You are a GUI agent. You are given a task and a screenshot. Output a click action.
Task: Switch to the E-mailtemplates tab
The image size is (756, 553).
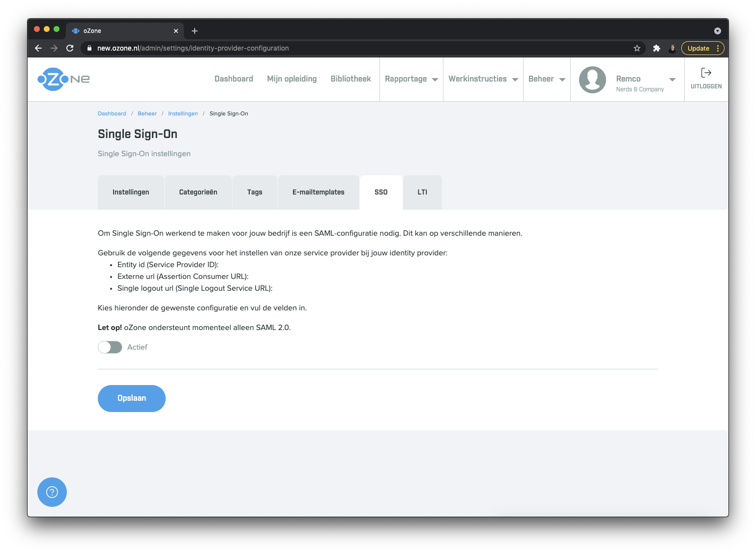318,192
